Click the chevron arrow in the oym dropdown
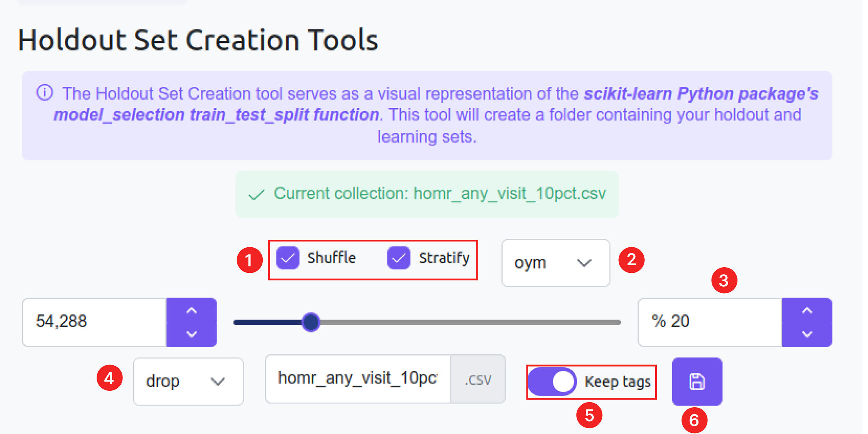 pyautogui.click(x=584, y=263)
